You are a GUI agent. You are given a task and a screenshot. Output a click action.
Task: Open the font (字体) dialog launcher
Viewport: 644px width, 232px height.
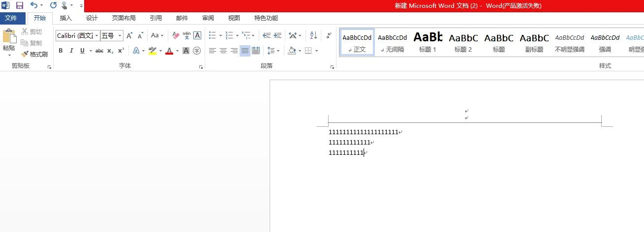[201, 66]
